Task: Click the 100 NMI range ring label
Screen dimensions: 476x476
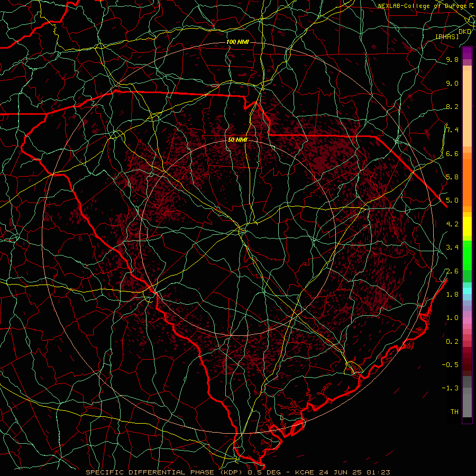Action: [237, 42]
